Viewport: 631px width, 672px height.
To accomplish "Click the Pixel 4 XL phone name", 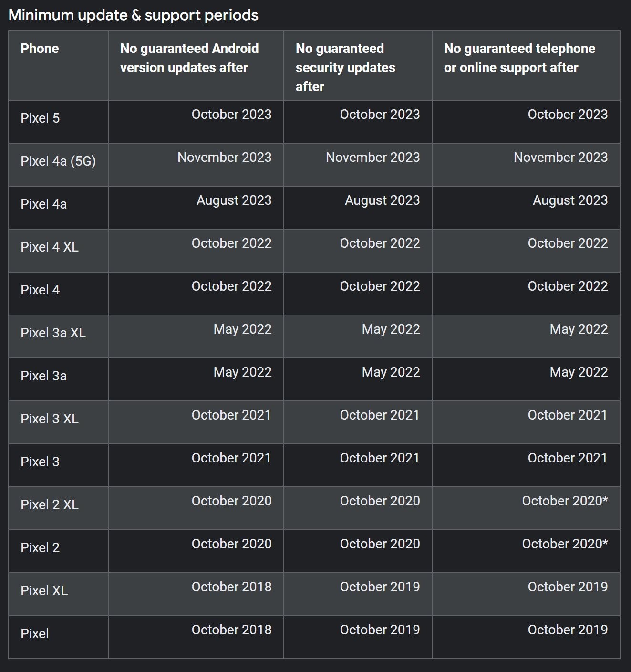I will click(x=50, y=247).
